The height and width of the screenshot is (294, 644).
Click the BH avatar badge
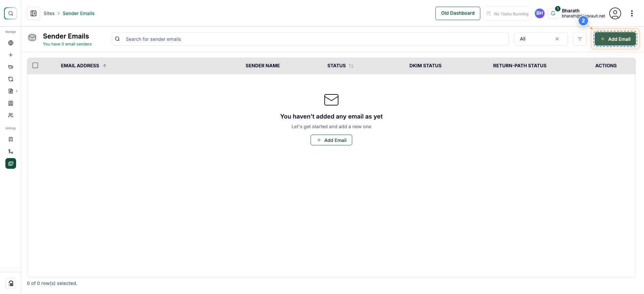click(540, 13)
